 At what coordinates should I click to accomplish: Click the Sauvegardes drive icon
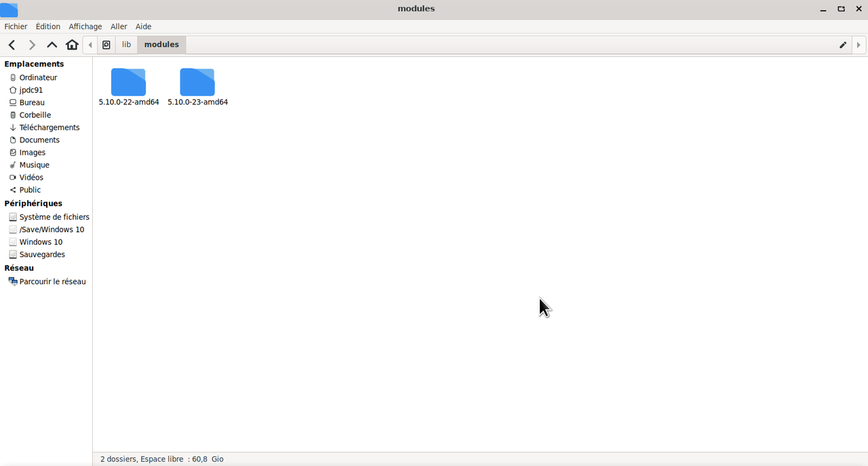(x=13, y=254)
